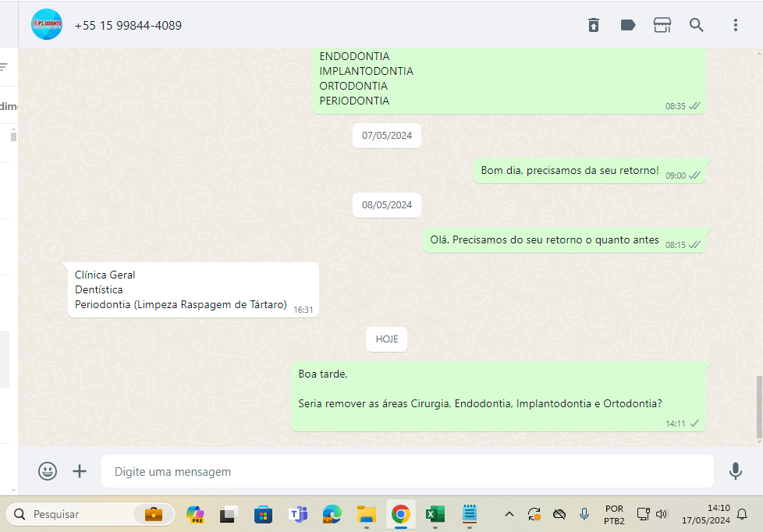Click the microphone tray icon
Viewport: 763px width, 532px height.
pyautogui.click(x=584, y=515)
